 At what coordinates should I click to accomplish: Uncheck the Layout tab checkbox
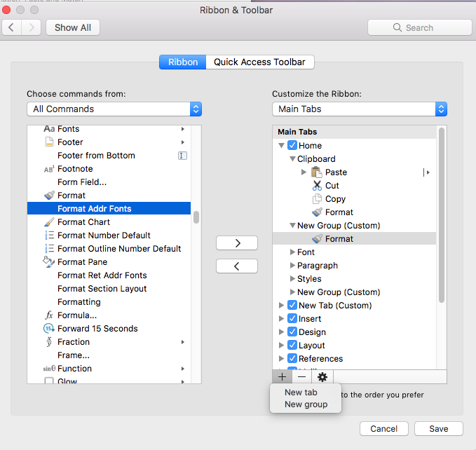click(292, 345)
